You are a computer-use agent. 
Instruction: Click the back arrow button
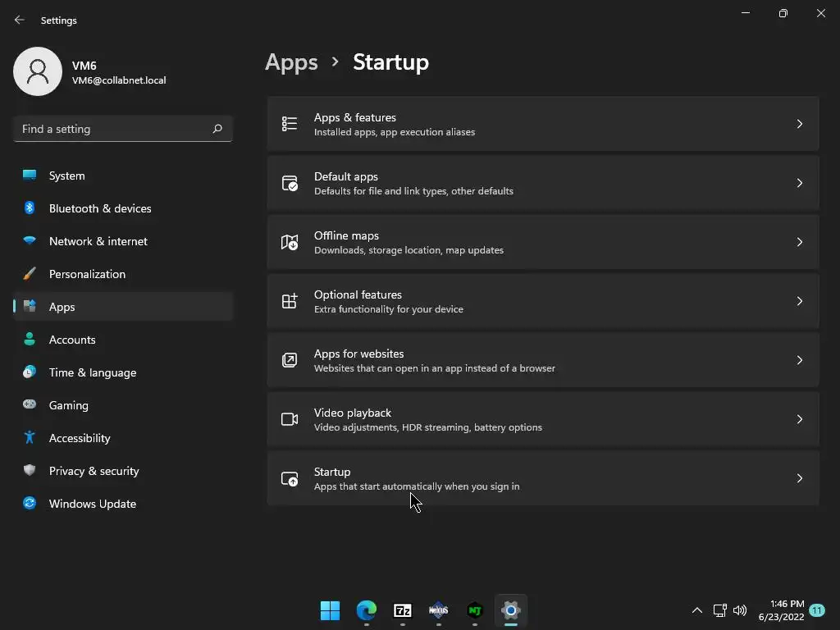click(x=20, y=20)
